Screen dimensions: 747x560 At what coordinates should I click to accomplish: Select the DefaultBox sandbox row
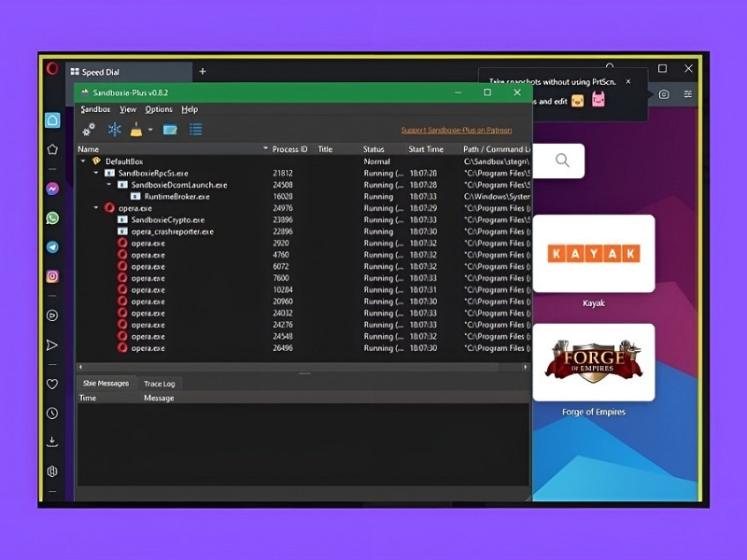coord(304,161)
